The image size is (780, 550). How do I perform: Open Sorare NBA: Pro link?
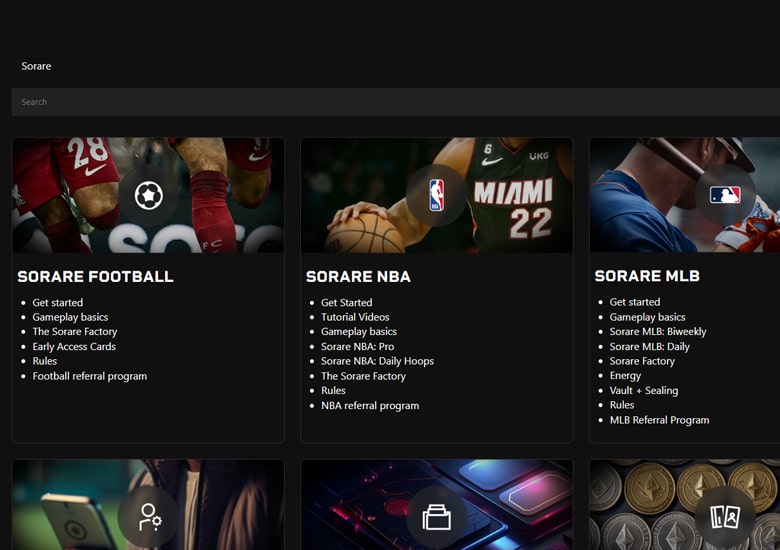pyautogui.click(x=357, y=347)
